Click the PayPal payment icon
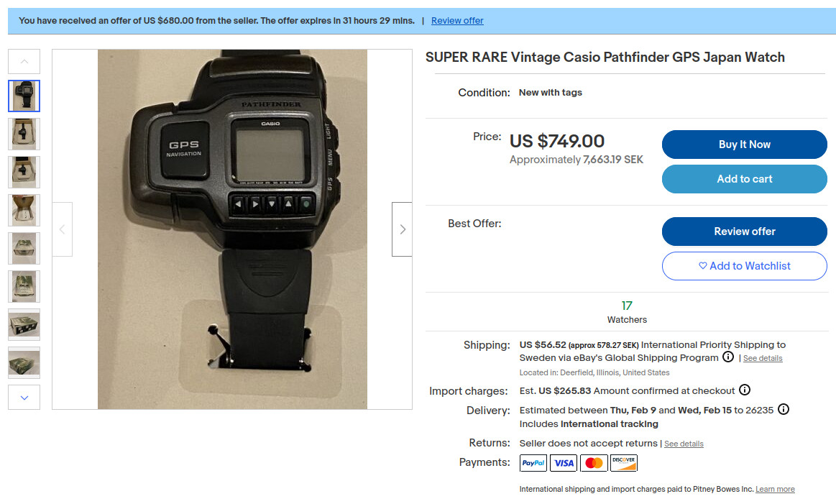This screenshot has height=504, width=836. (533, 463)
